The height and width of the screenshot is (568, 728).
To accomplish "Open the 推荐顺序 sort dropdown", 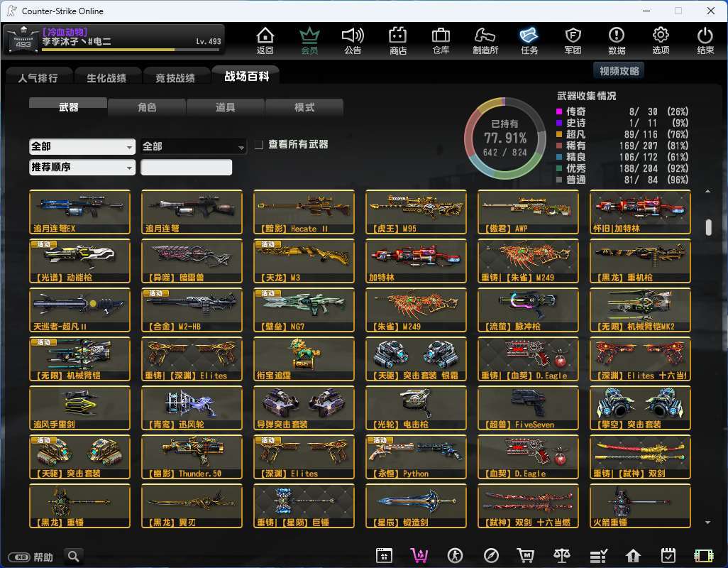I will [82, 167].
